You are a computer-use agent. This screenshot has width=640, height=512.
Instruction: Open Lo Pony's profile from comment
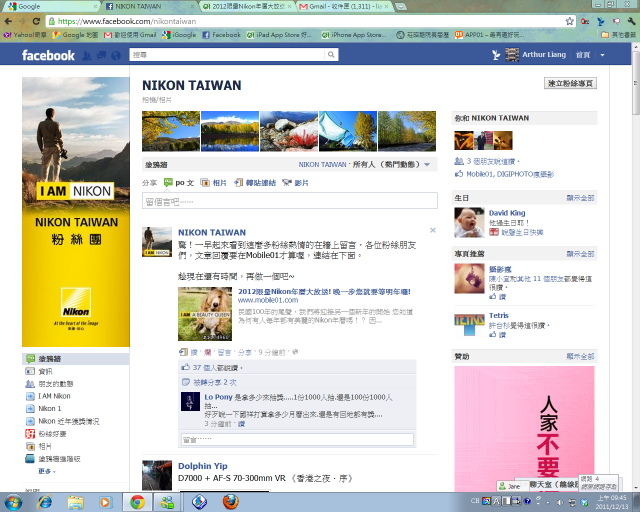pos(218,397)
